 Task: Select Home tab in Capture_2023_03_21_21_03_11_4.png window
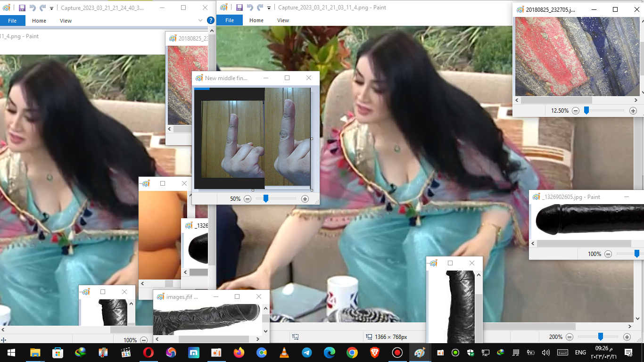click(256, 20)
